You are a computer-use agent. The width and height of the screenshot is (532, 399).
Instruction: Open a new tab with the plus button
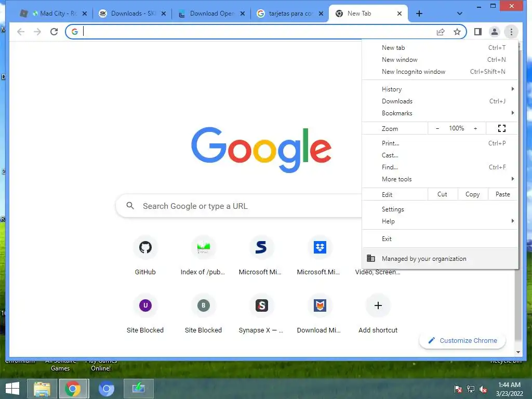[419, 14]
